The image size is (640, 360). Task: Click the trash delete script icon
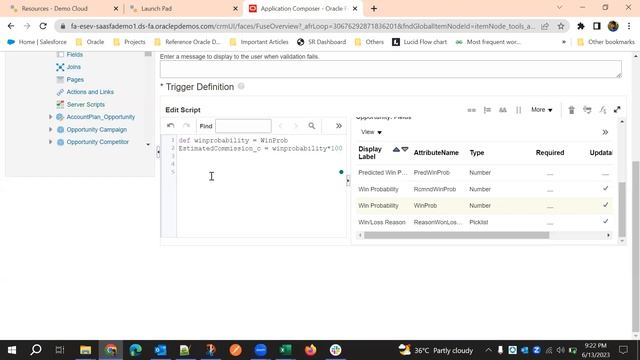point(571,110)
